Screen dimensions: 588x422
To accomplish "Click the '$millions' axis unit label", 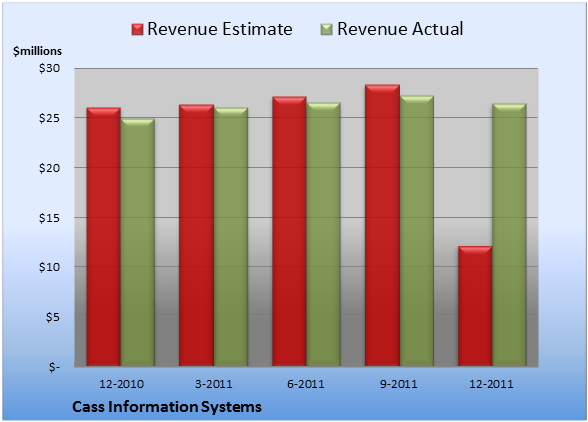I will pyautogui.click(x=37, y=51).
